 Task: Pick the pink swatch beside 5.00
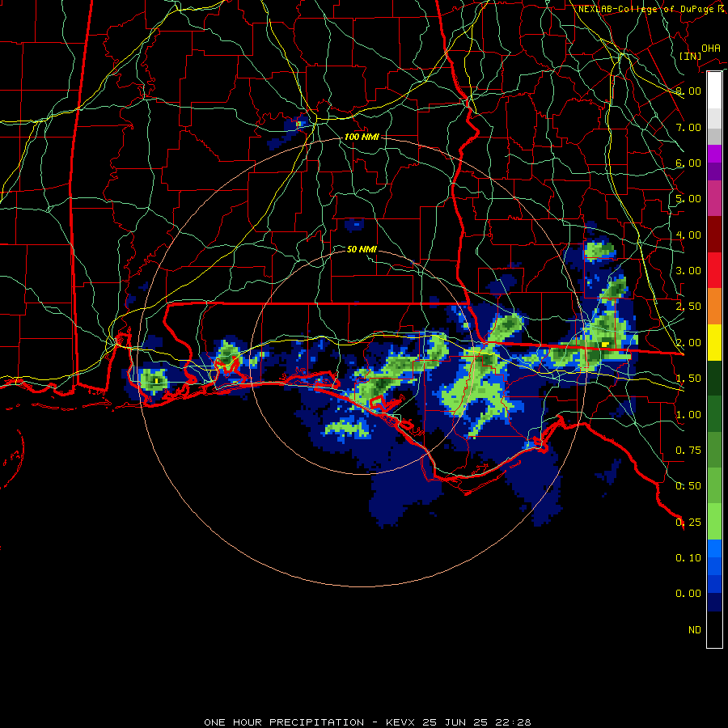tap(714, 198)
